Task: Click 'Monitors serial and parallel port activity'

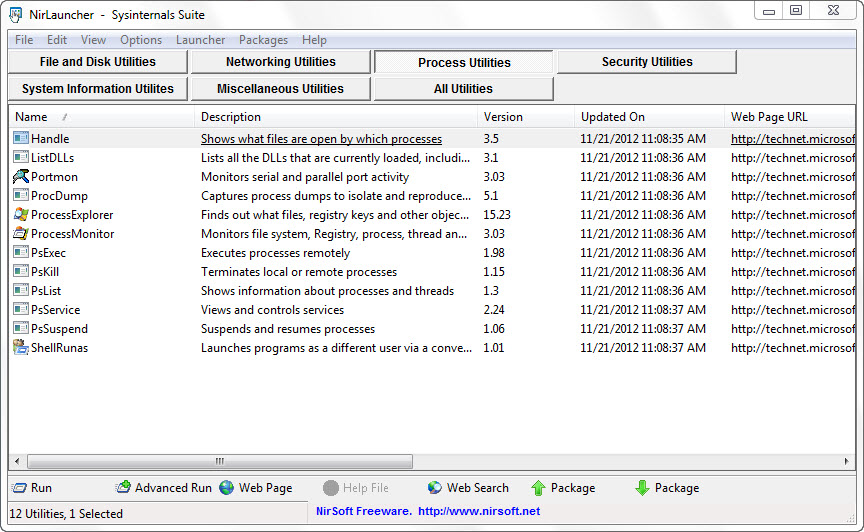Action: pyautogui.click(x=305, y=177)
